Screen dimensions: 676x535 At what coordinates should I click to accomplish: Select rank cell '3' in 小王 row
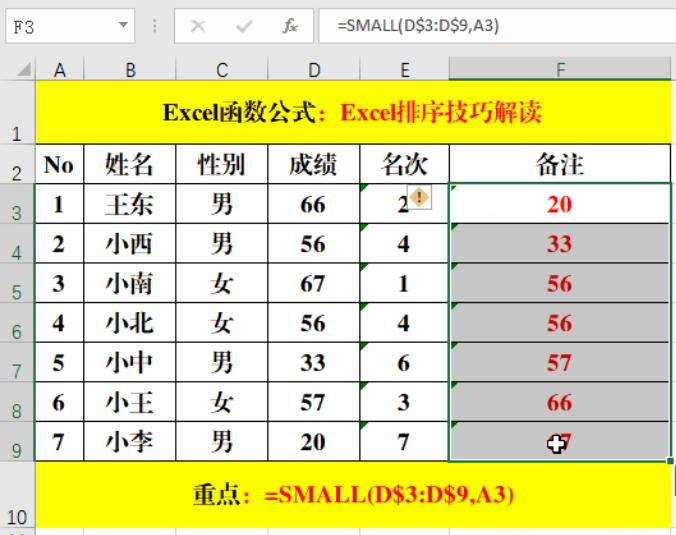[x=404, y=402]
